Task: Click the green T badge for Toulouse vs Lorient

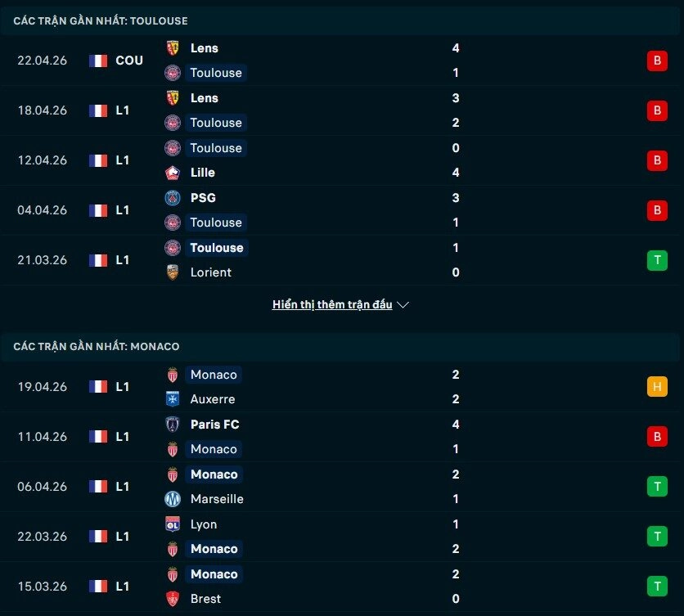Action: coord(657,260)
